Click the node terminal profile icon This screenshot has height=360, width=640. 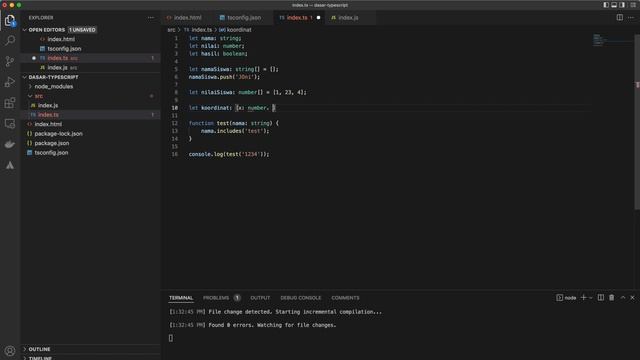tap(566, 298)
